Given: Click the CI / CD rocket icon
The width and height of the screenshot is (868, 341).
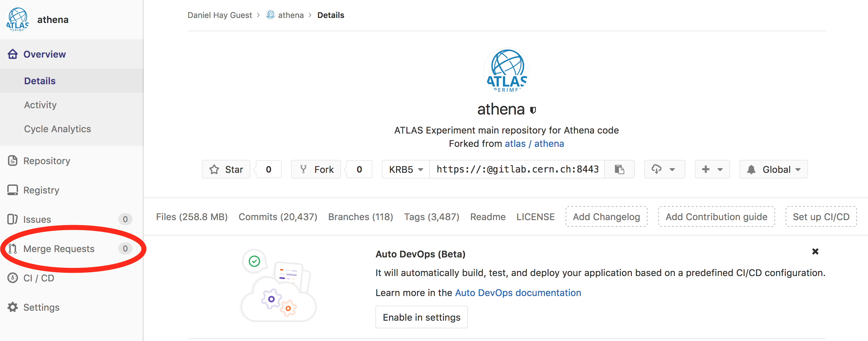Looking at the screenshot, I should click(x=13, y=278).
